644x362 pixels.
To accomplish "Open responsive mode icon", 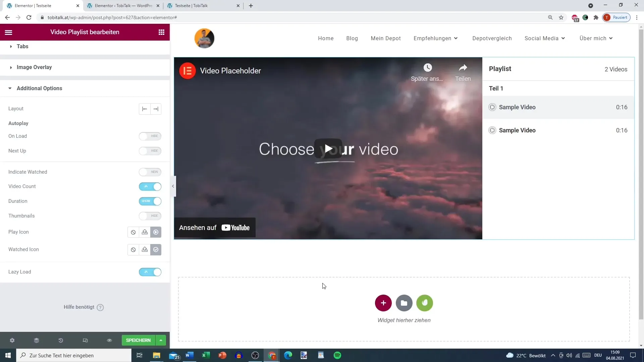I will point(85,340).
